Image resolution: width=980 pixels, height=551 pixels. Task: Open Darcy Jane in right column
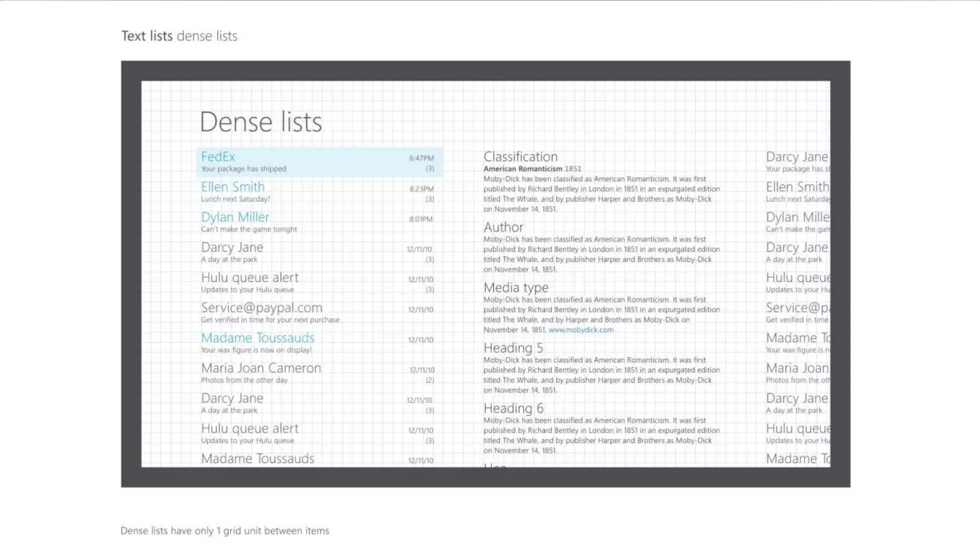click(x=796, y=157)
